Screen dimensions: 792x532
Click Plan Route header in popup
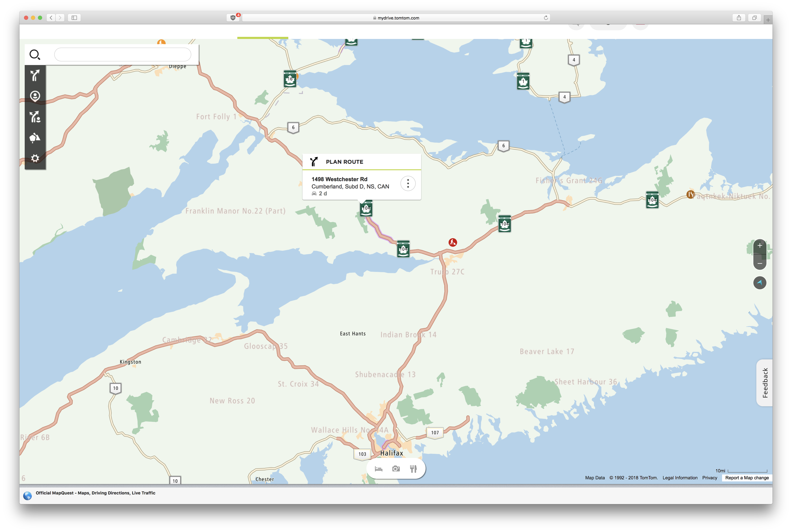(x=344, y=162)
